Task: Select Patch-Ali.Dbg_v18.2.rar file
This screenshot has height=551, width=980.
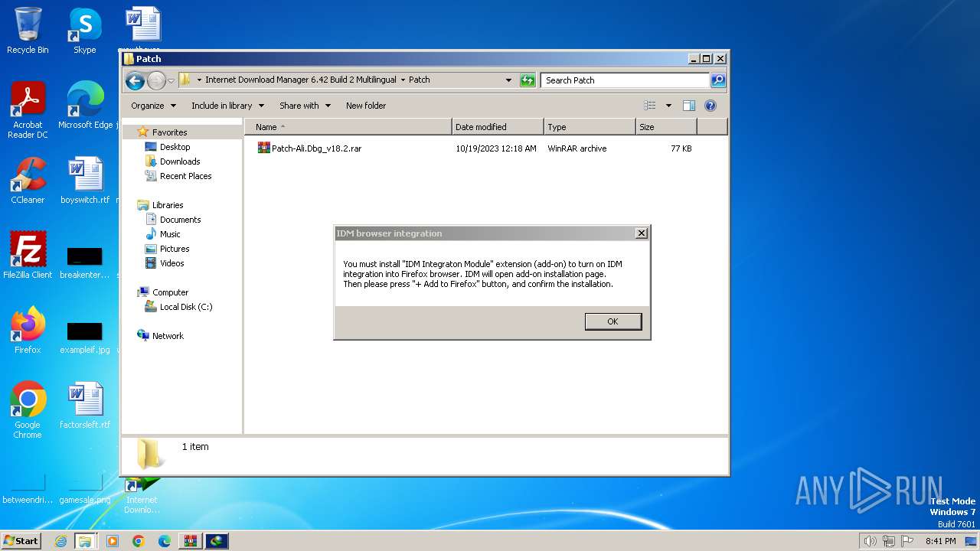Action: [316, 148]
